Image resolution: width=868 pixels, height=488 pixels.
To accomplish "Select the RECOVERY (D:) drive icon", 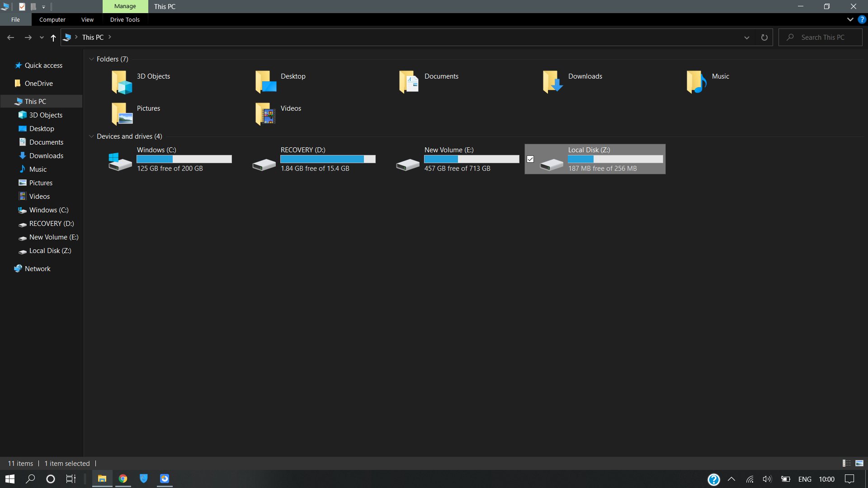I will point(264,164).
